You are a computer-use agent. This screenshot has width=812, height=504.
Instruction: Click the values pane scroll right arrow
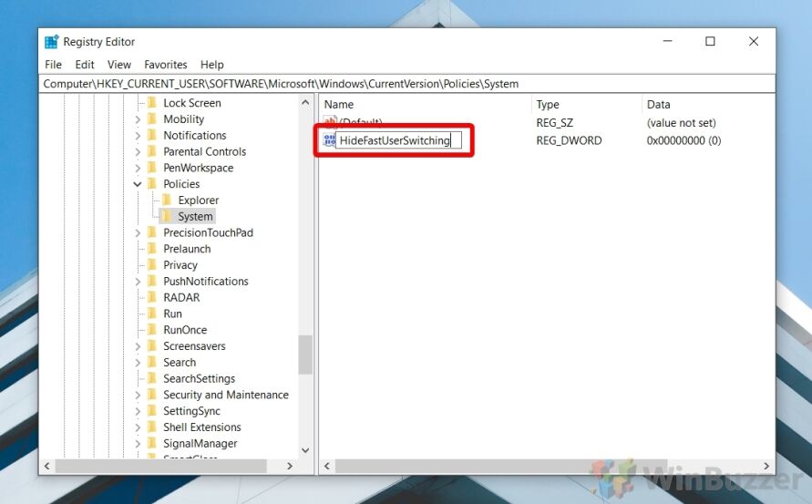[766, 467]
